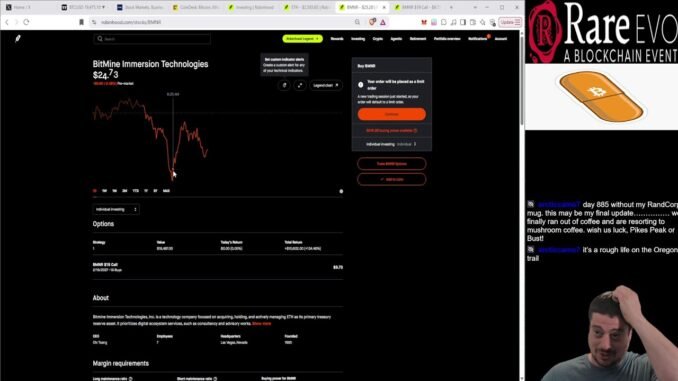Open the Crypto menu item
This screenshot has height=381, width=678.
[x=377, y=39]
